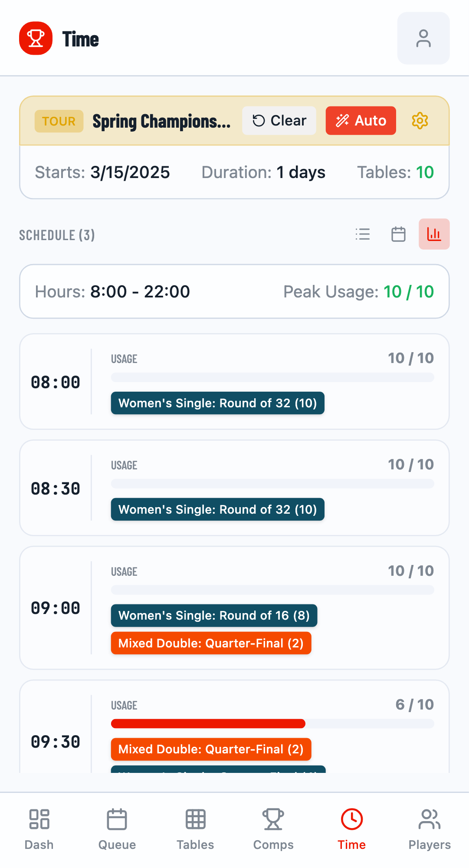Select the bar chart usage view
This screenshot has height=868, width=469.
click(434, 234)
